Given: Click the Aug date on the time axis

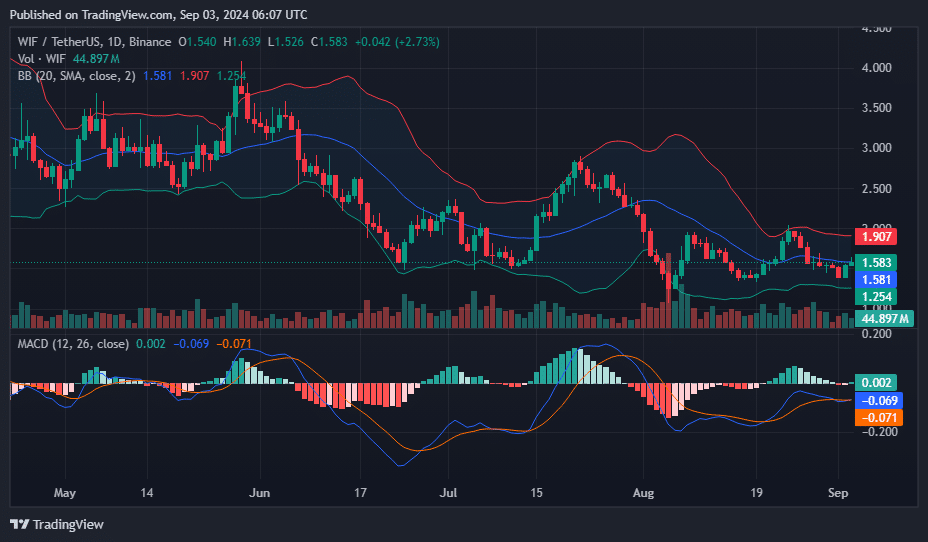Looking at the screenshot, I should point(645,493).
